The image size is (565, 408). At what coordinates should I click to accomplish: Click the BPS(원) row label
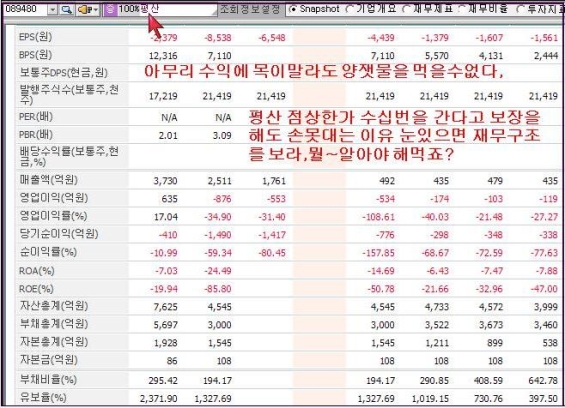(35, 55)
